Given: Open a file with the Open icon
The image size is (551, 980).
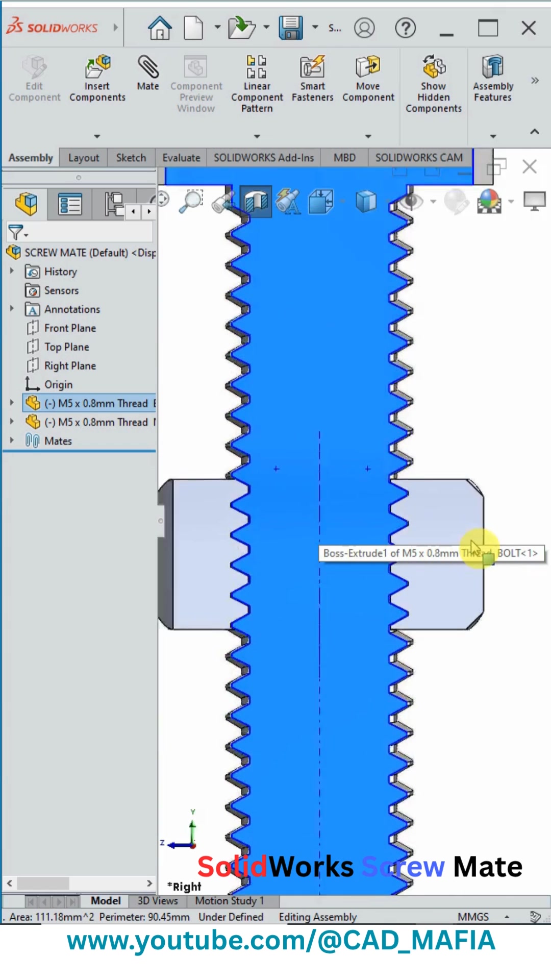Looking at the screenshot, I should (x=242, y=28).
